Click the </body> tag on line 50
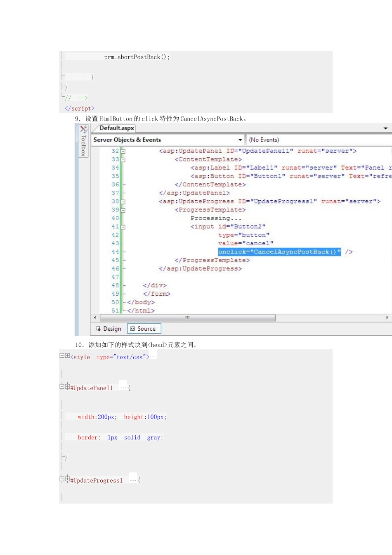The image size is (392, 555). click(x=141, y=302)
